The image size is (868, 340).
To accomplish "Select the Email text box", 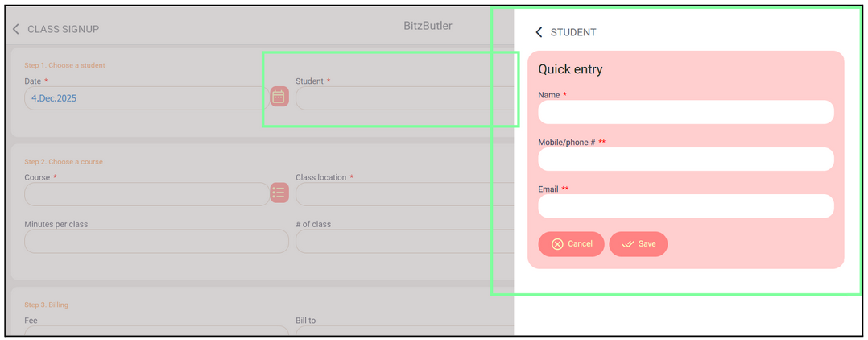I will (685, 206).
